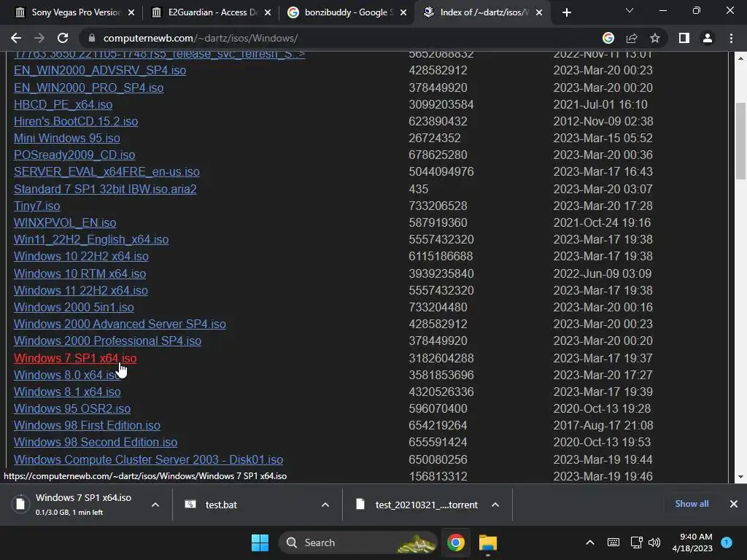
Task: Close the downloads bar
Action: pyautogui.click(x=734, y=504)
